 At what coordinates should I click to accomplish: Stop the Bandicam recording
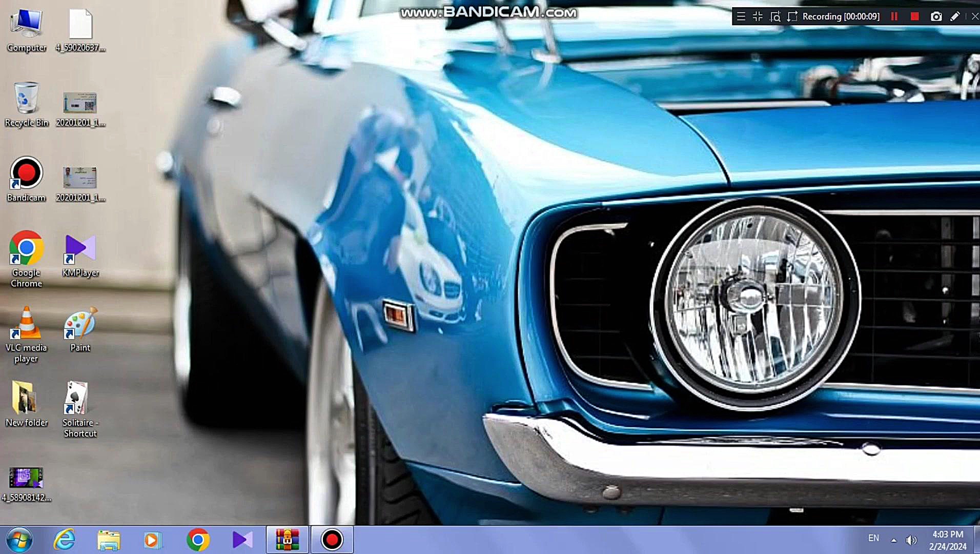pos(914,16)
